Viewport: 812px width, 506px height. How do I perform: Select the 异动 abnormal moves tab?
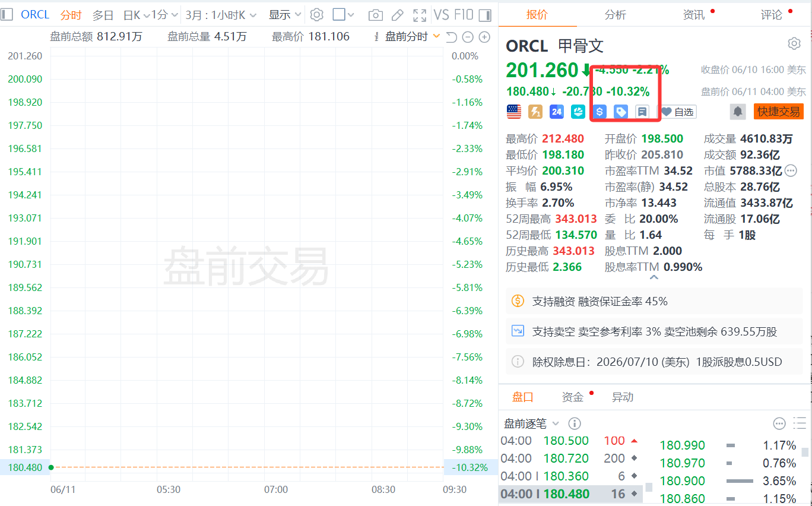point(623,397)
